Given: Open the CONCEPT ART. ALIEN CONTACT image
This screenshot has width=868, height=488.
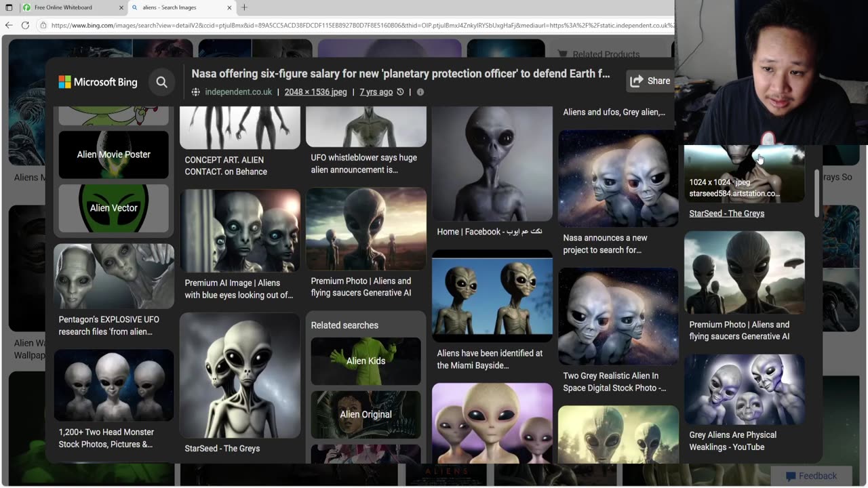Looking at the screenshot, I should (x=239, y=128).
